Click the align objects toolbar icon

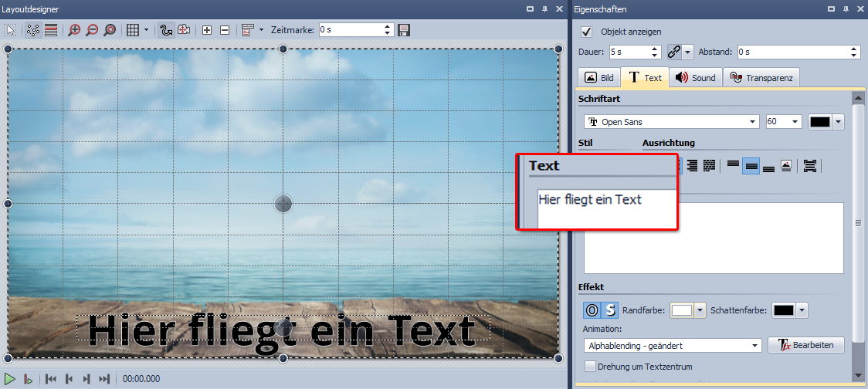(247, 30)
